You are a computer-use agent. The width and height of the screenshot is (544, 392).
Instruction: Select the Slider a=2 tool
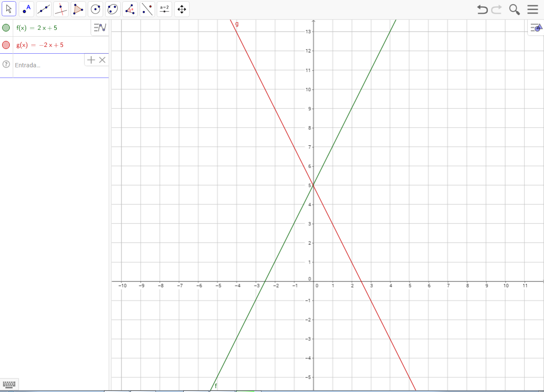click(x=164, y=9)
